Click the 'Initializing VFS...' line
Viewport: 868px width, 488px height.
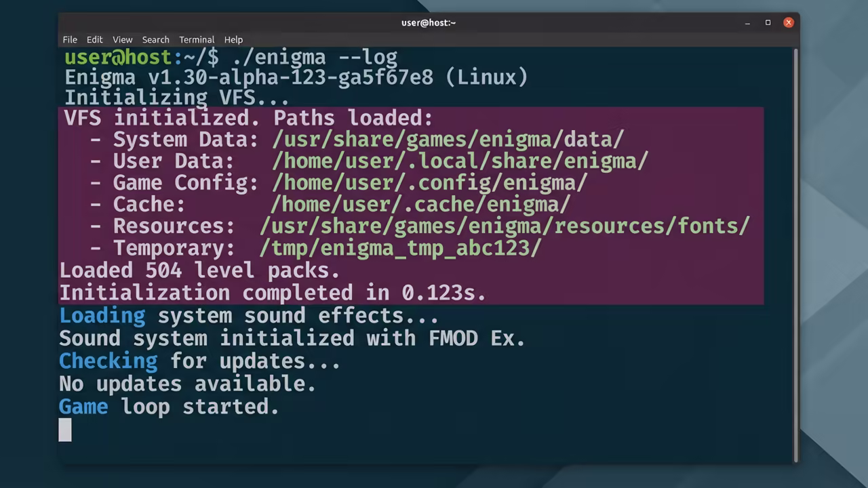pos(177,98)
